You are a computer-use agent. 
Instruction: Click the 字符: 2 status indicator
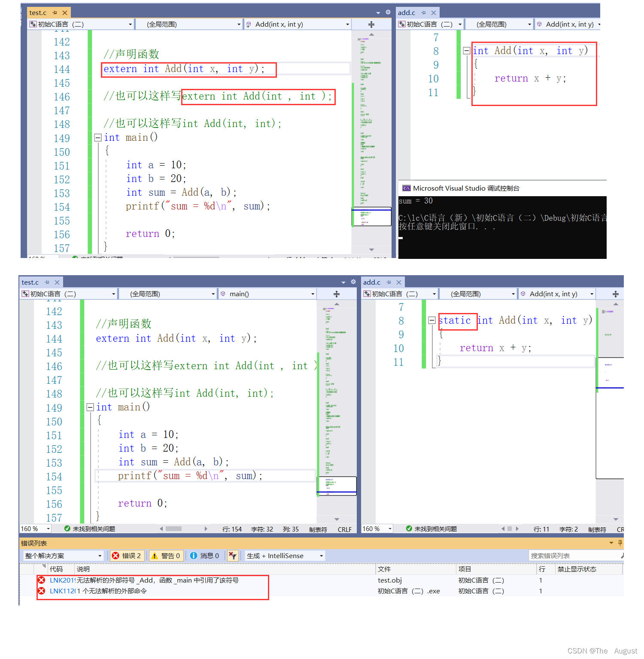pos(568,529)
